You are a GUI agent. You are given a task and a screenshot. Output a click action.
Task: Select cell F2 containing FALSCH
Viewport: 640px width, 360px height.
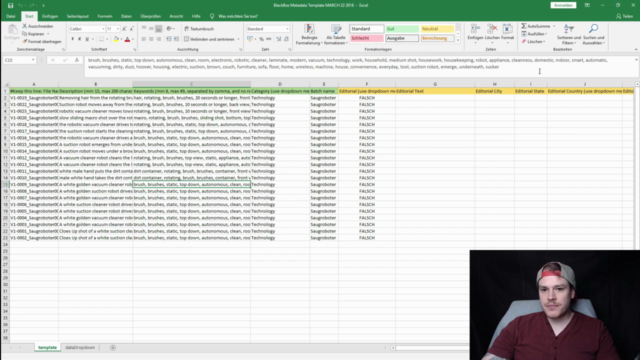367,98
